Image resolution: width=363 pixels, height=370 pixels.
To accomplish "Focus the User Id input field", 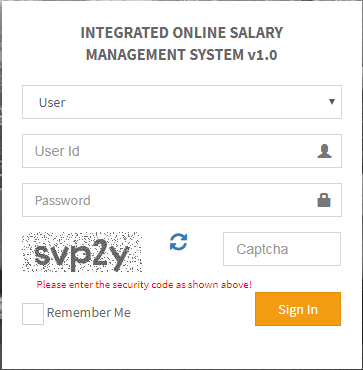I will 182,151.
